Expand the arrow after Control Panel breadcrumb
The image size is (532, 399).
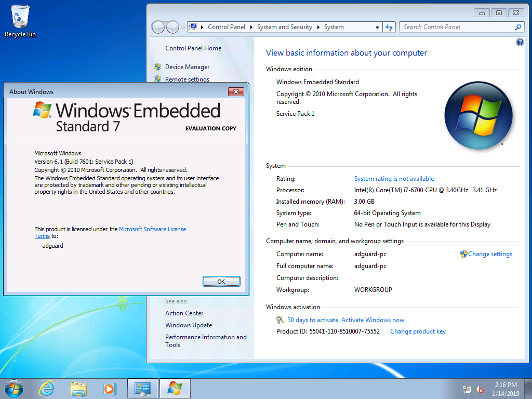[251, 27]
